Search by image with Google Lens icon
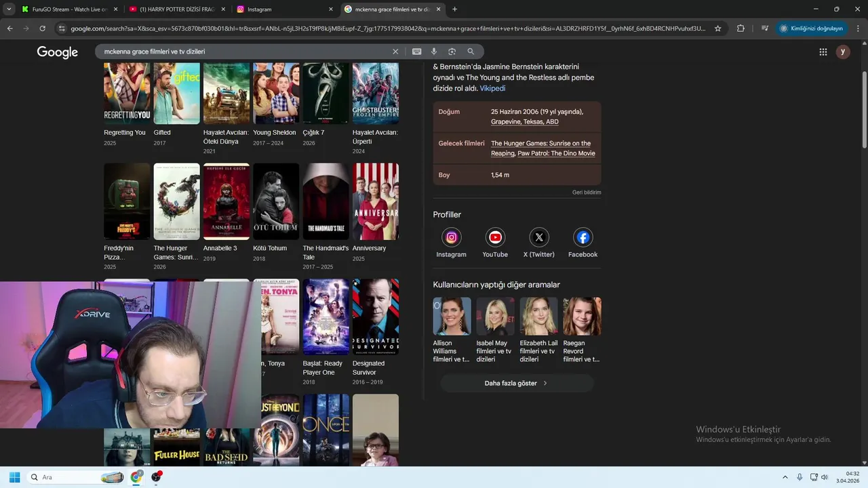This screenshot has height=488, width=868. pos(452,52)
